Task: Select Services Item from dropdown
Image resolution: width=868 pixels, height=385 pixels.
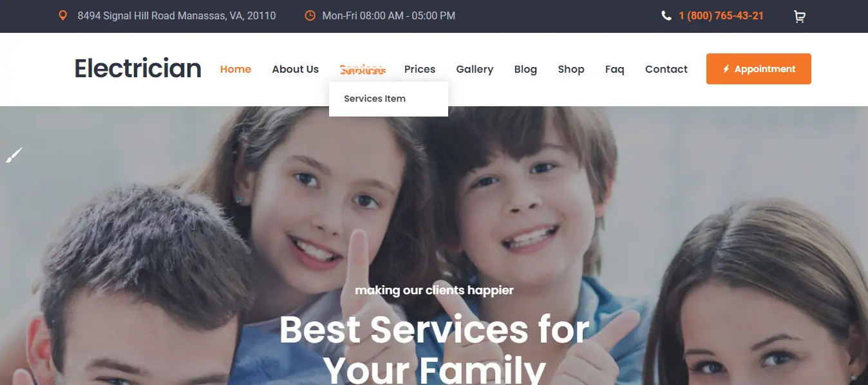Action: pos(375,99)
